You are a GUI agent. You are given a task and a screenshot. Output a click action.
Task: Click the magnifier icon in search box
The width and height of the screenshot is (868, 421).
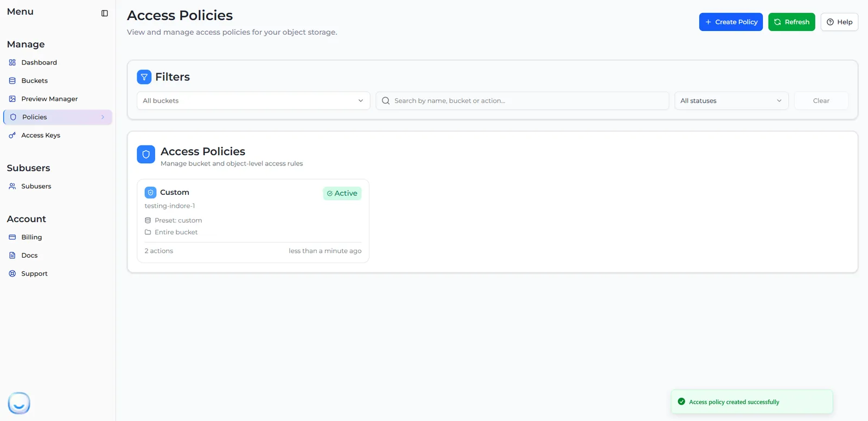click(x=386, y=101)
